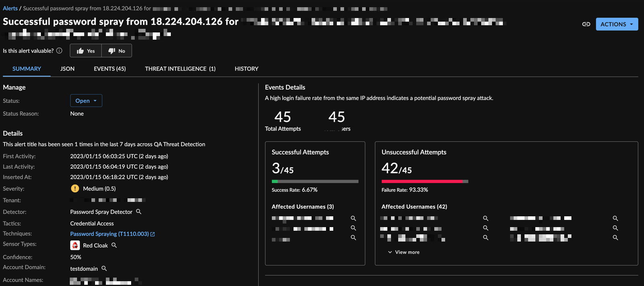Search the third left-column username under Unsuccessful Attempts
Viewport: 644px width, 286px height.
click(x=486, y=238)
